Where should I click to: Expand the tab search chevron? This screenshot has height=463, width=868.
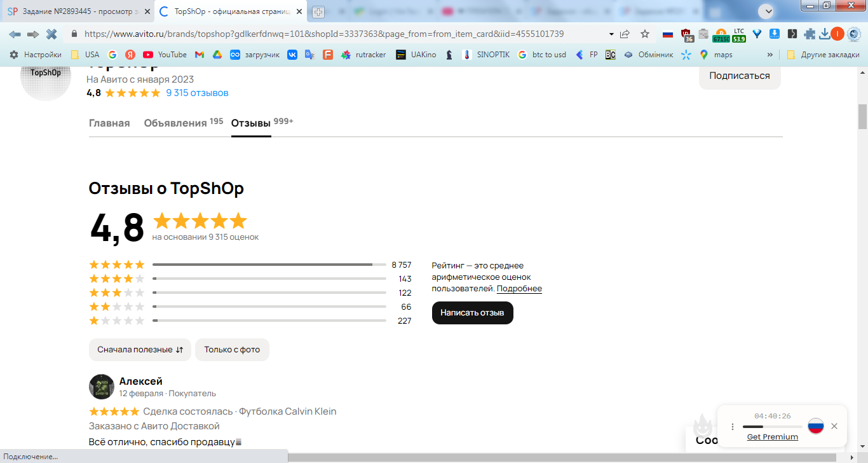[x=767, y=11]
